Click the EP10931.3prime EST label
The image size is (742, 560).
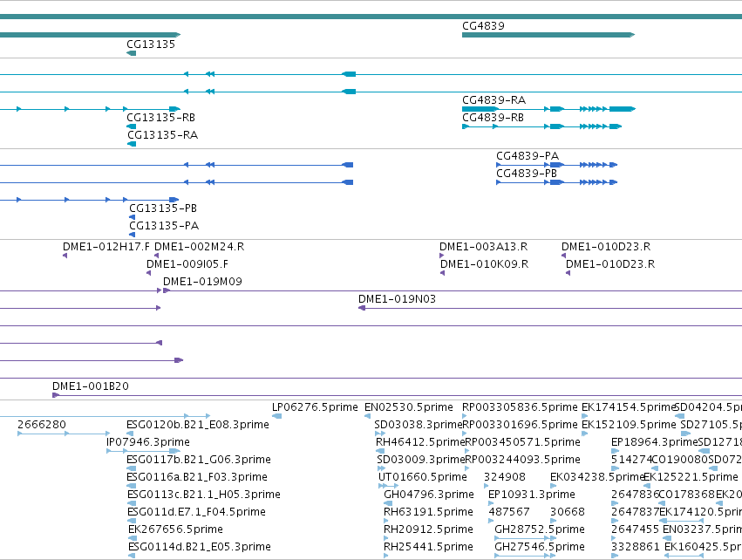(531, 495)
